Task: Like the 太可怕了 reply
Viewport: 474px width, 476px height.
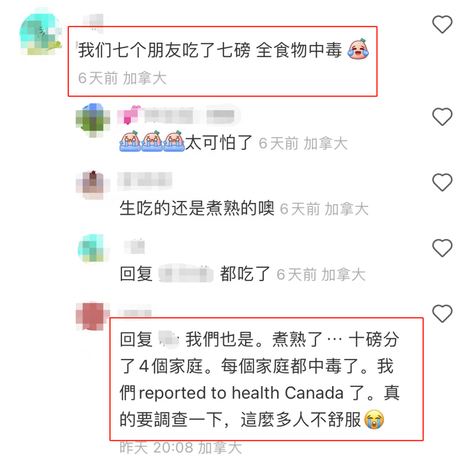Action: coord(442,117)
